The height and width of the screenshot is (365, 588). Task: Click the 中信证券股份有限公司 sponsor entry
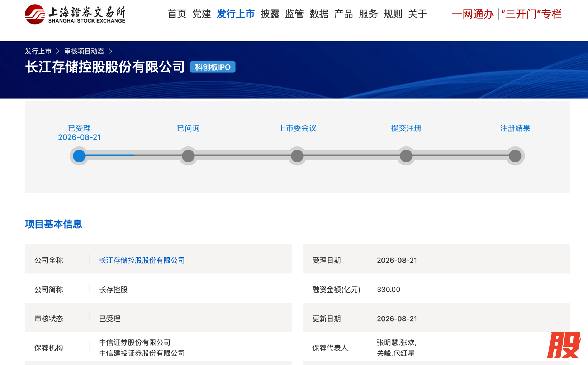pyautogui.click(x=135, y=342)
